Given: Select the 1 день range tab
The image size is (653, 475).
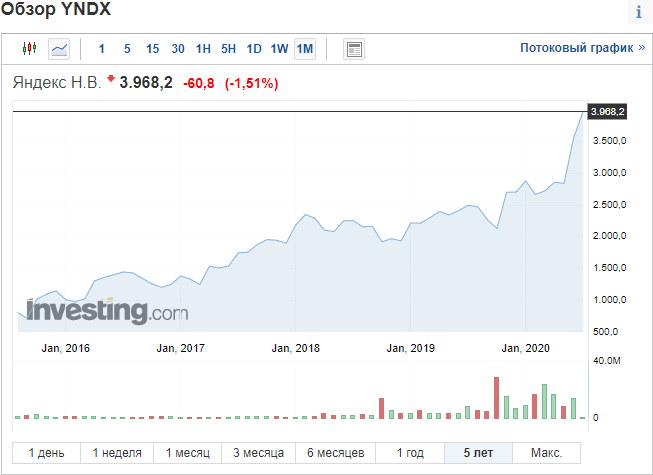Looking at the screenshot, I should pos(46,453).
